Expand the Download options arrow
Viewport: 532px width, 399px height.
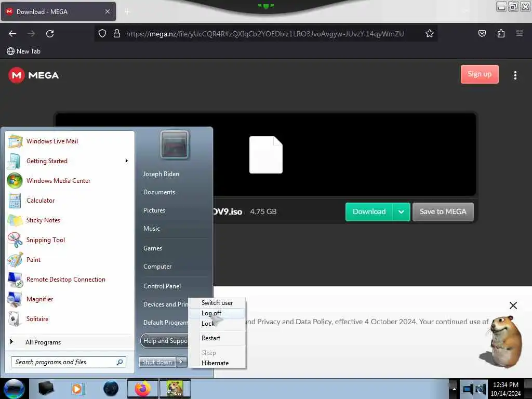coord(401,212)
